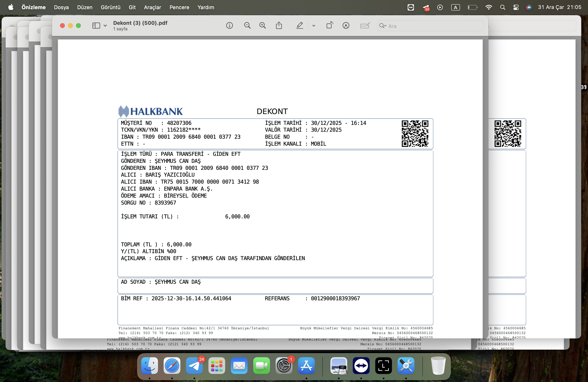This screenshot has height=382, width=588.
Task: Open System Settings from the Dock
Action: (284, 365)
